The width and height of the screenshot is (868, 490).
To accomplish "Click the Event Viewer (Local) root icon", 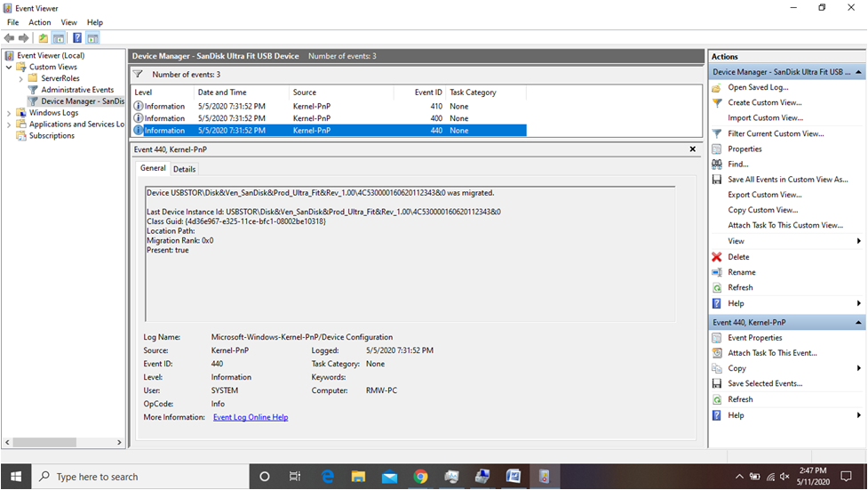I will pos(9,55).
